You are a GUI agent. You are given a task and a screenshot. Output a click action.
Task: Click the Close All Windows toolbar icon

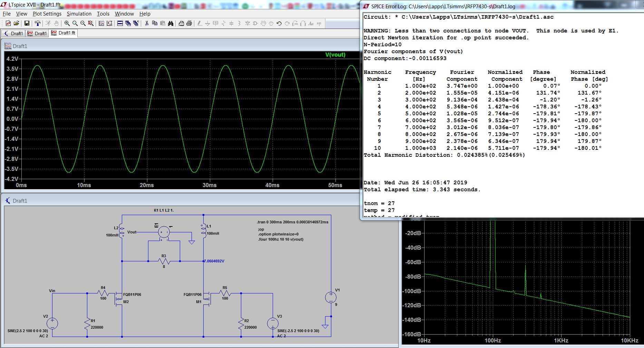click(136, 23)
